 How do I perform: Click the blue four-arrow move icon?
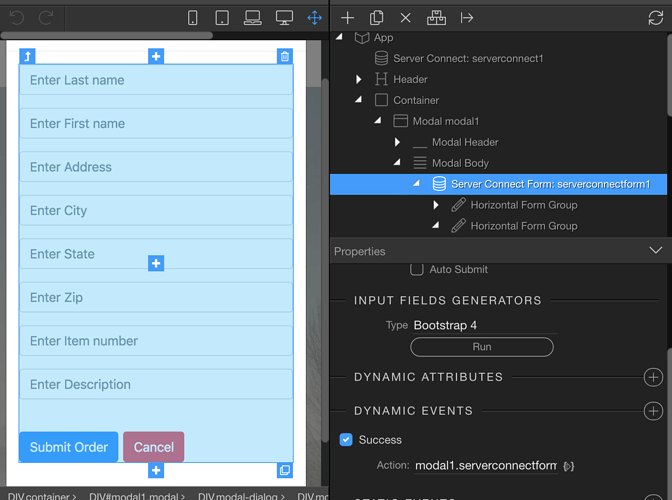315,18
